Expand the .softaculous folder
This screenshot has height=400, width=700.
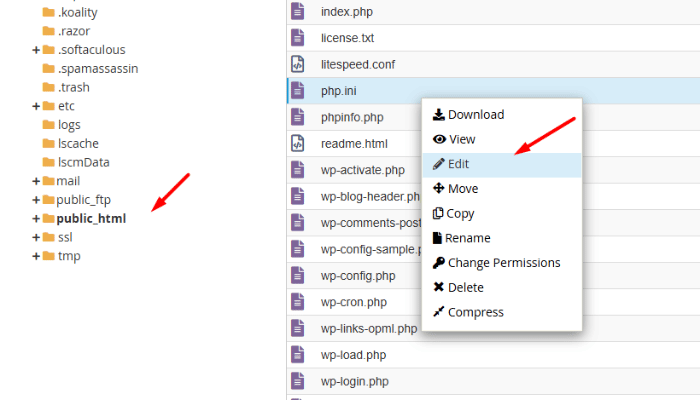(36, 50)
